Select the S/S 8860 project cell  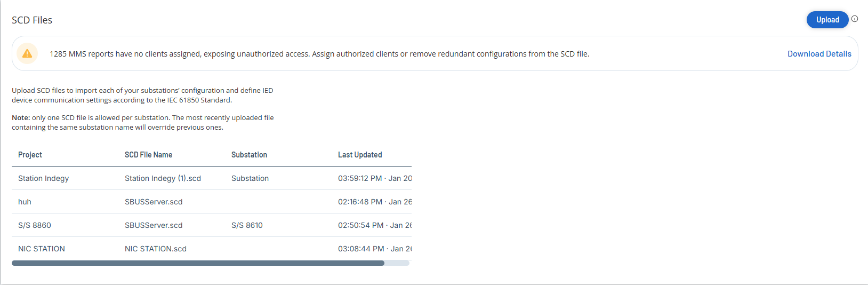35,225
